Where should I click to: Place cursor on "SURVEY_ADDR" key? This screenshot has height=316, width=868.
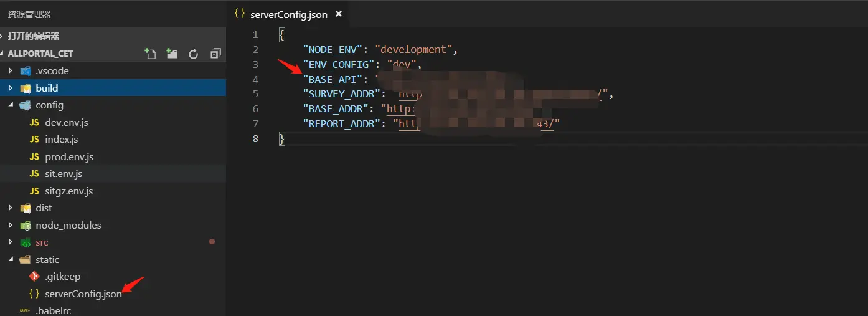[341, 94]
